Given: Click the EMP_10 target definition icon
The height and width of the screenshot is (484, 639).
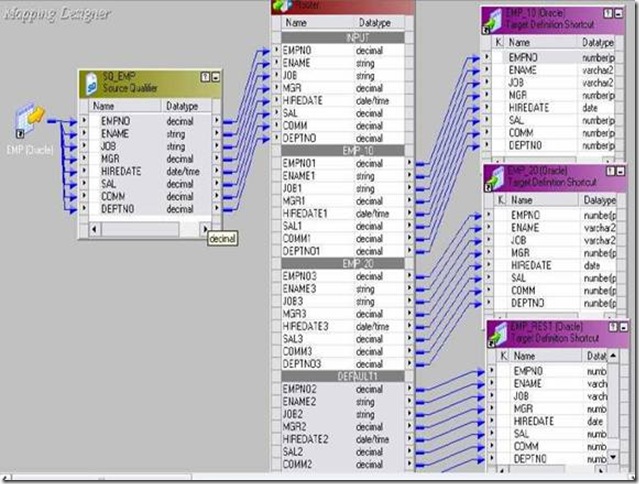Looking at the screenshot, I should coord(492,20).
